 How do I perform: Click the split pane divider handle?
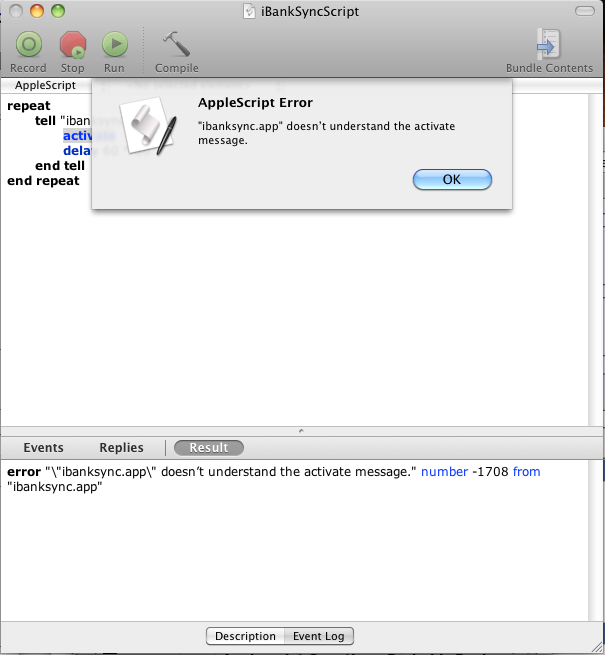point(301,431)
